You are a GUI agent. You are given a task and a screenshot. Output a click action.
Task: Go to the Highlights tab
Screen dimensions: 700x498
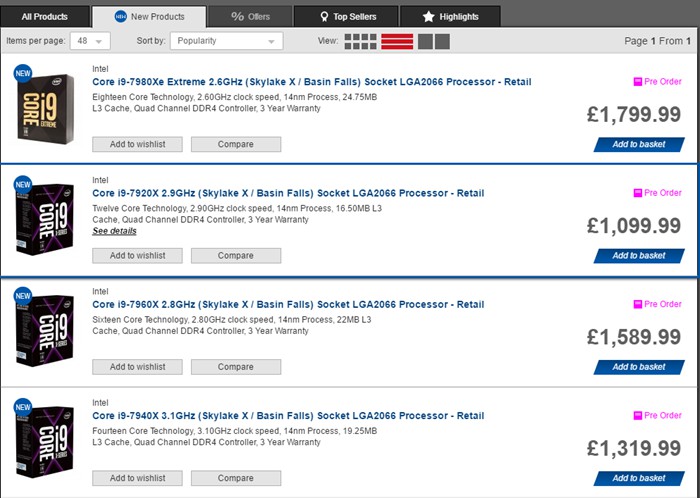point(450,17)
